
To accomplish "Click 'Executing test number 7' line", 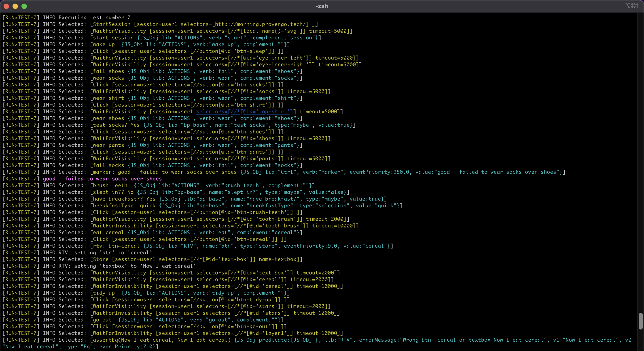I will pyautogui.click(x=66, y=17).
